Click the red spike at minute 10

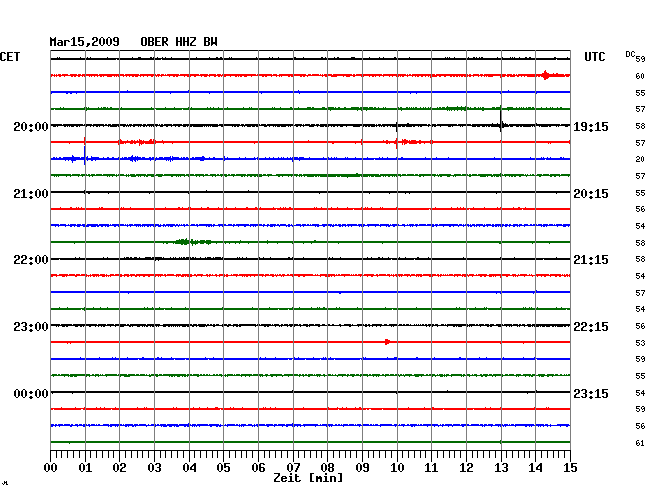point(397,143)
